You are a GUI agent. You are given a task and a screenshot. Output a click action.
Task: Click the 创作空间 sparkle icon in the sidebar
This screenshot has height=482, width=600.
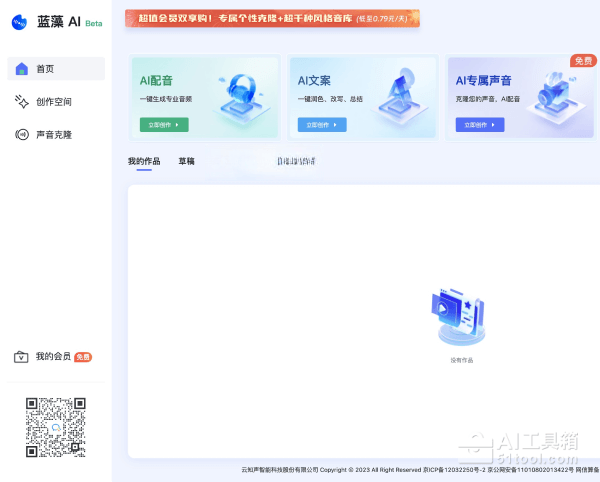(x=22, y=102)
